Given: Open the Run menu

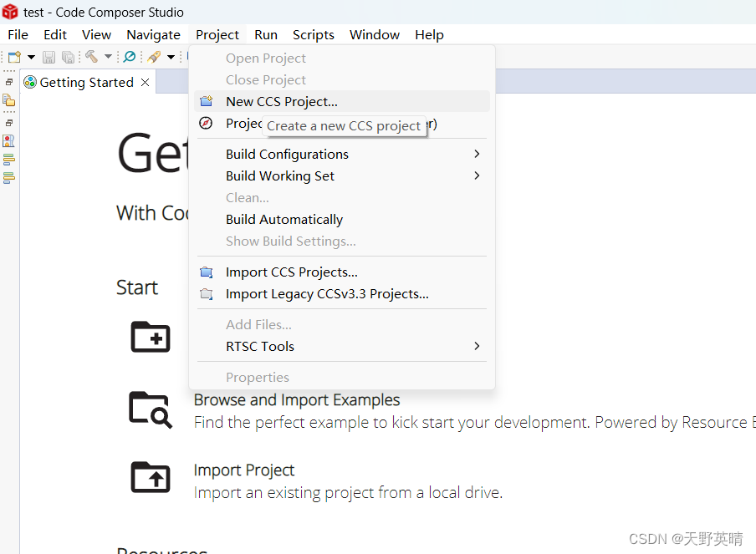Looking at the screenshot, I should [266, 35].
